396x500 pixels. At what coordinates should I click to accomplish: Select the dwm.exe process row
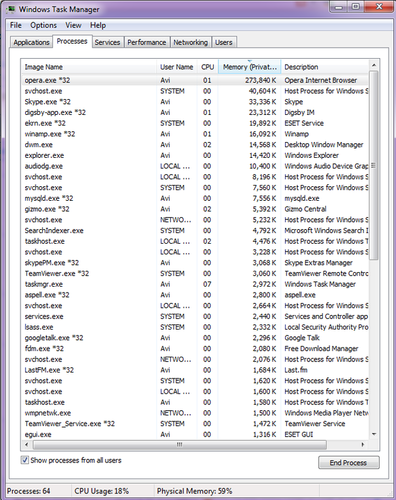195,145
